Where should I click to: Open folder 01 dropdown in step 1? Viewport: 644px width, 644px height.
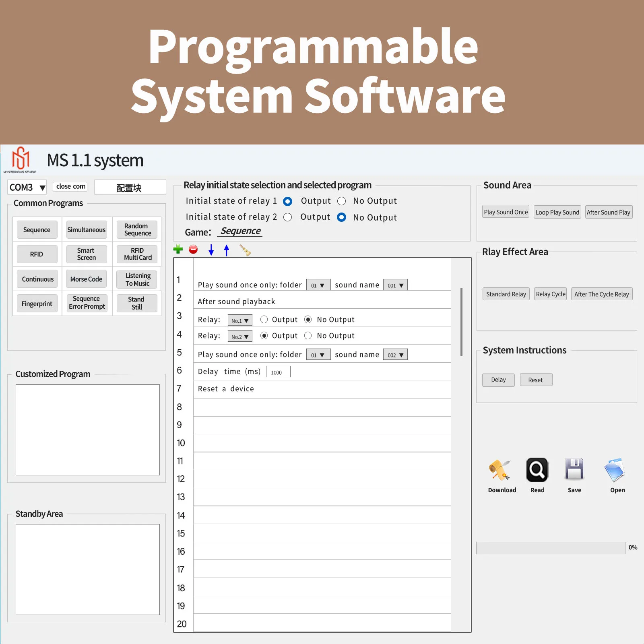coord(318,285)
